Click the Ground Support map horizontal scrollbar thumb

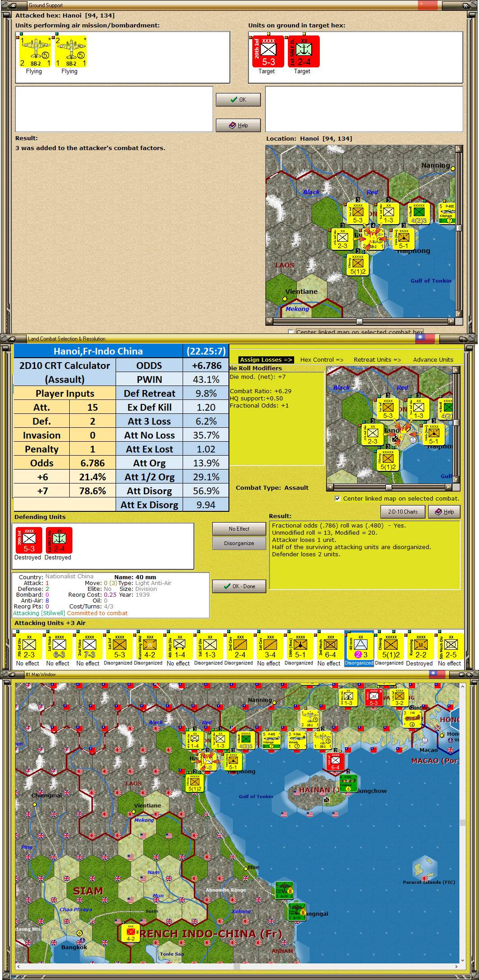coord(359,321)
